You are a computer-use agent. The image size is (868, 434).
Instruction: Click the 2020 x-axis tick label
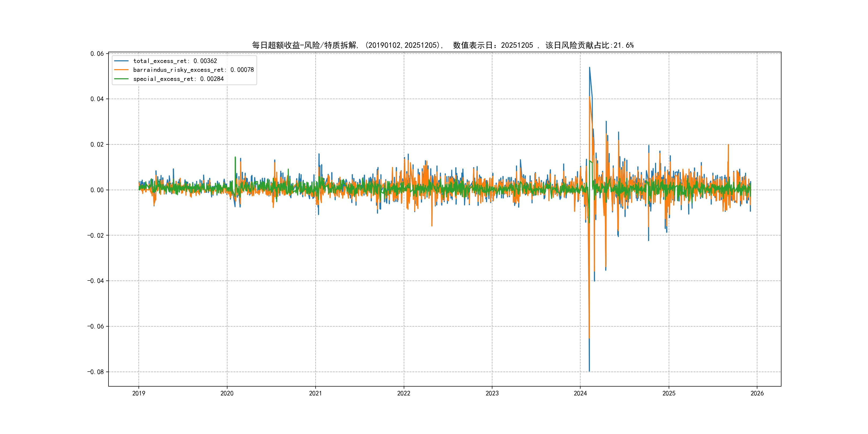point(227,393)
